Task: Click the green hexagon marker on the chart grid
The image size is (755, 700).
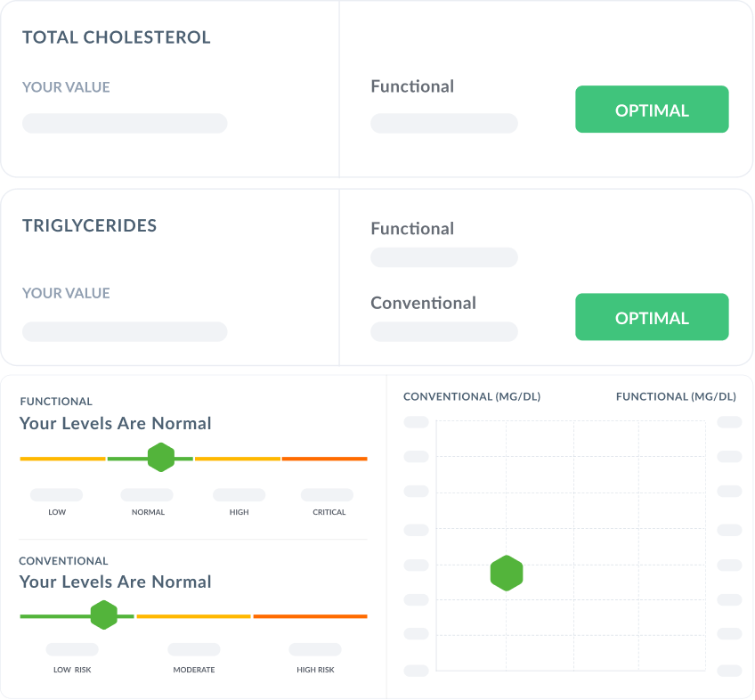Action: click(506, 574)
